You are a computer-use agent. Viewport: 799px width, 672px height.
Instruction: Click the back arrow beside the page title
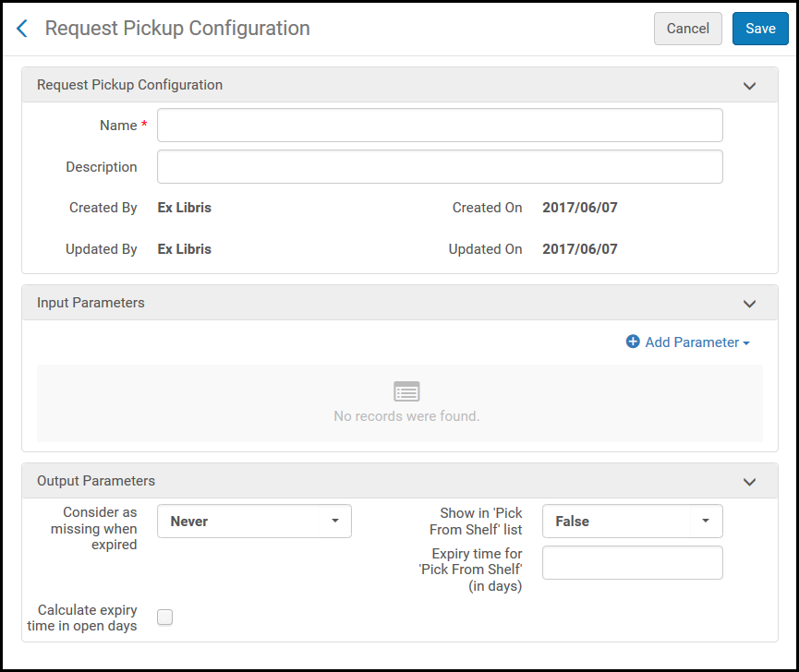[x=23, y=29]
